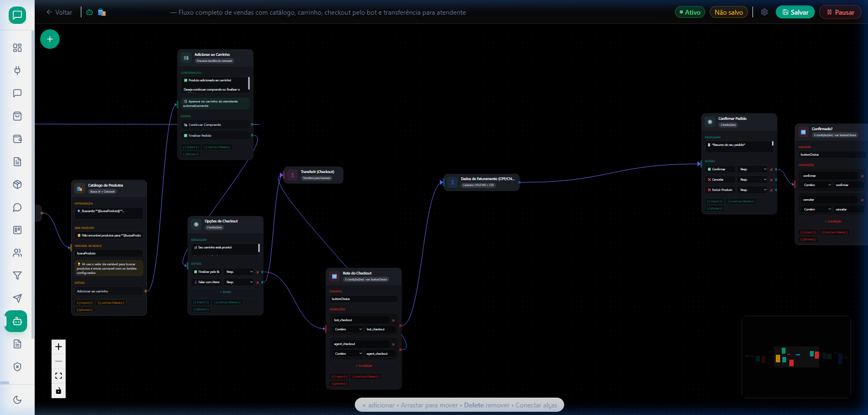This screenshot has width=868, height=415.
Task: Open the shield icon in sidebar
Action: click(17, 367)
